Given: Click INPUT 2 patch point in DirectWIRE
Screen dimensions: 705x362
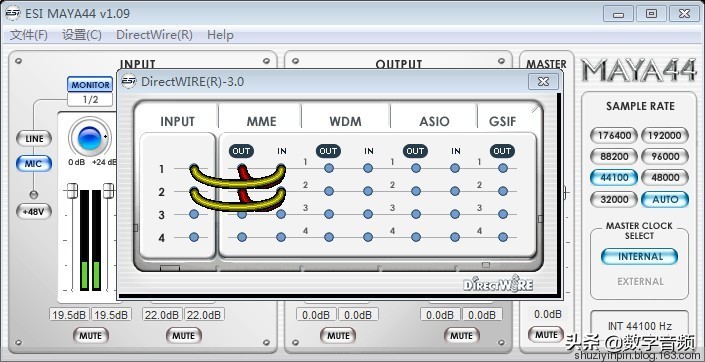Looking at the screenshot, I should pyautogui.click(x=194, y=192).
